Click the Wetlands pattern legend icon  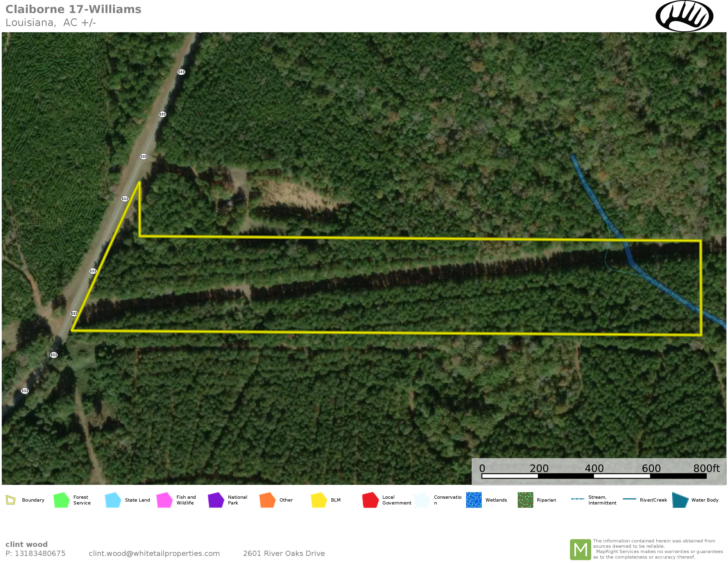click(474, 500)
